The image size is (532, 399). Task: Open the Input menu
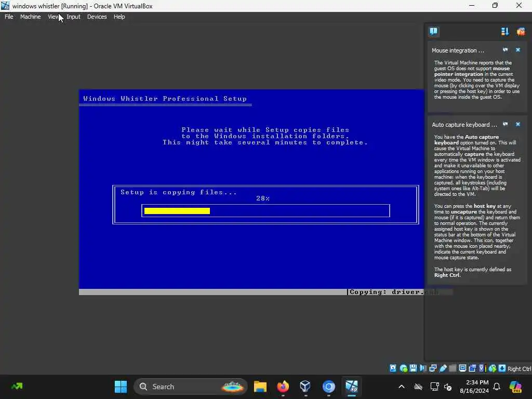[x=73, y=17]
